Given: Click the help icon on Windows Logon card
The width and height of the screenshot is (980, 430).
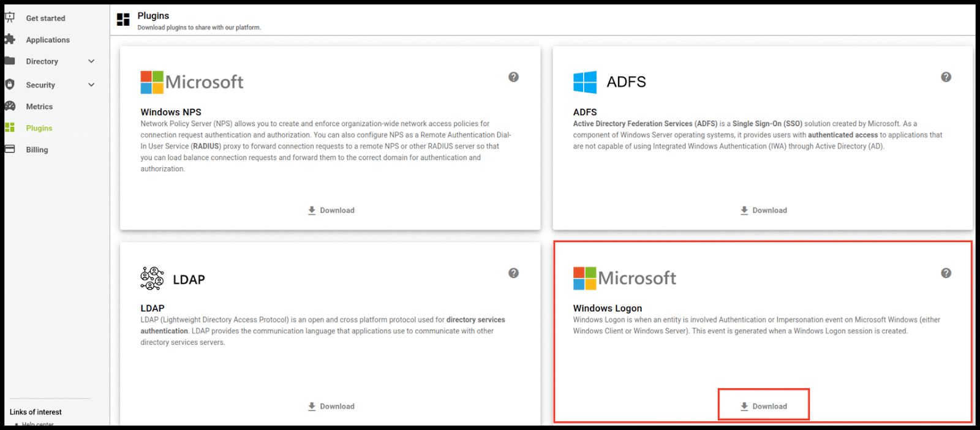Looking at the screenshot, I should point(946,273).
